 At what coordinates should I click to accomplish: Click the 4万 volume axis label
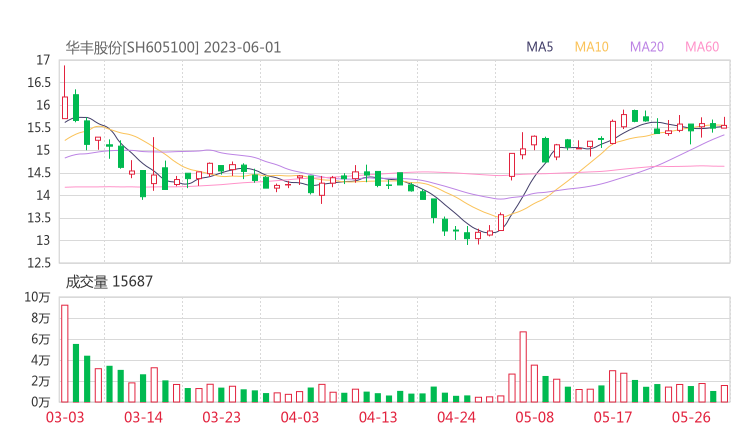pyautogui.click(x=41, y=360)
